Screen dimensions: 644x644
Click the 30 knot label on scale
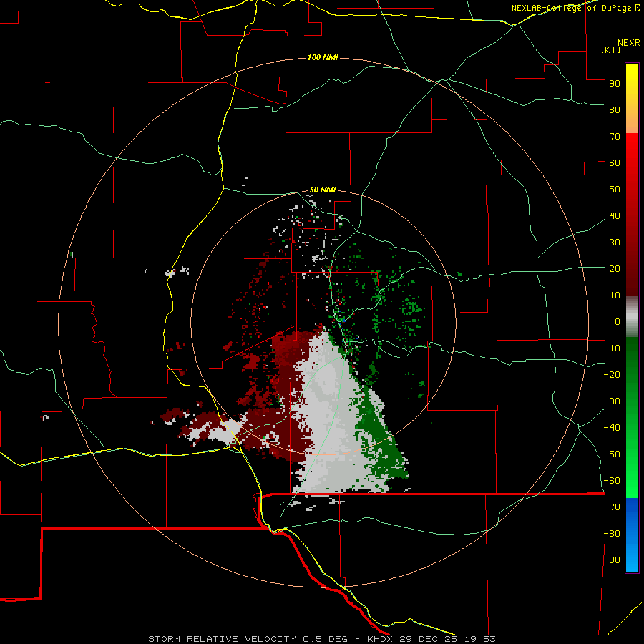click(615, 243)
